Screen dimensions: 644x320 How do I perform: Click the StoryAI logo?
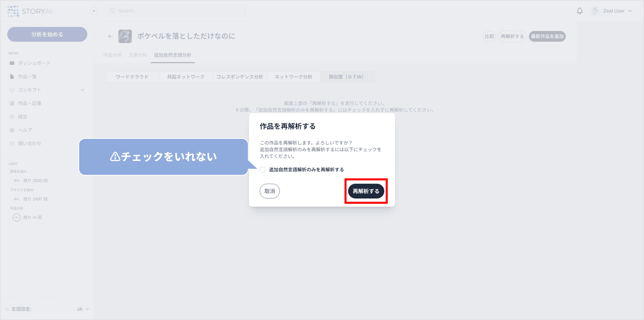click(30, 11)
